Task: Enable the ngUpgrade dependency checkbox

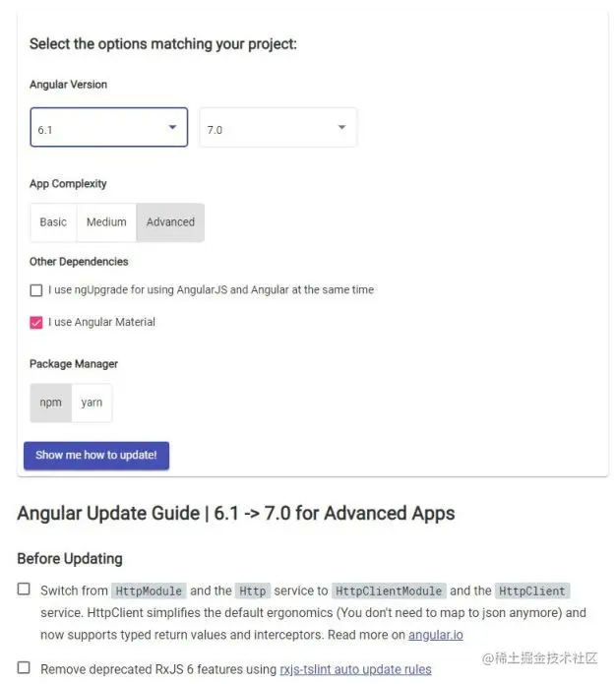Action: [36, 290]
